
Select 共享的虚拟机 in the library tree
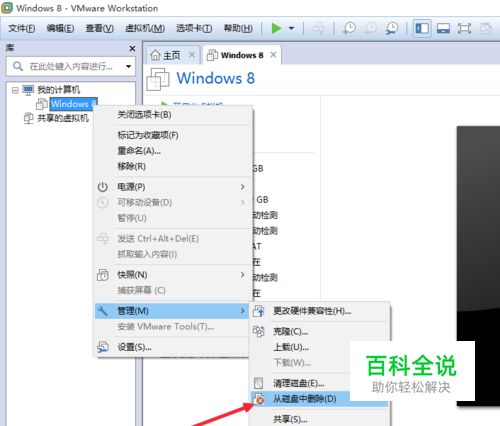click(63, 118)
